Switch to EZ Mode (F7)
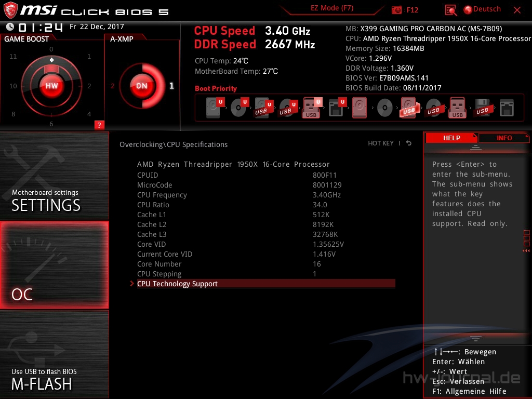Viewport: 532px width, 399px height. coord(332,8)
